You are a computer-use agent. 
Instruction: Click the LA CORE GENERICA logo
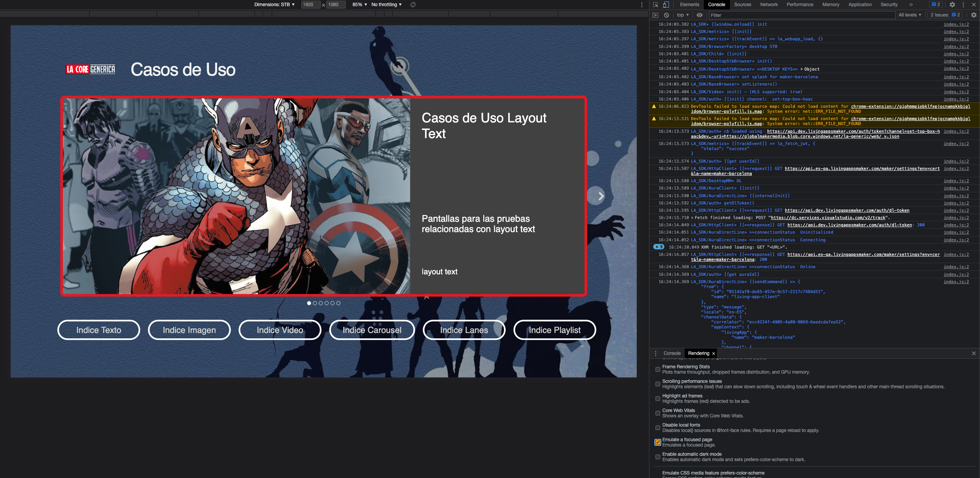91,69
